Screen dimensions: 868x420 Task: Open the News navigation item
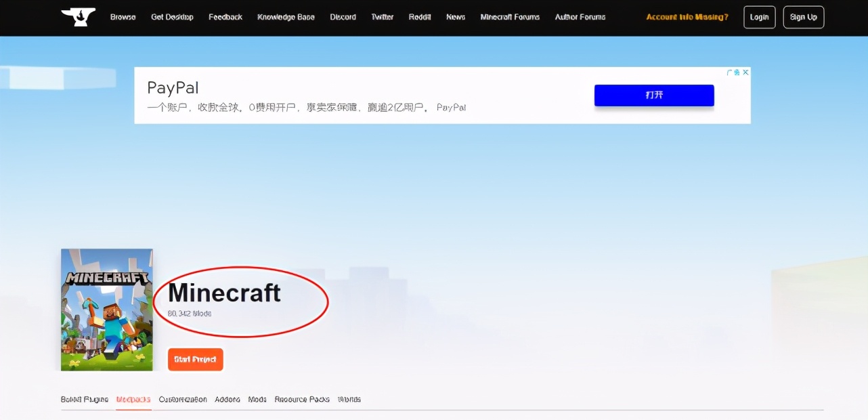(456, 17)
